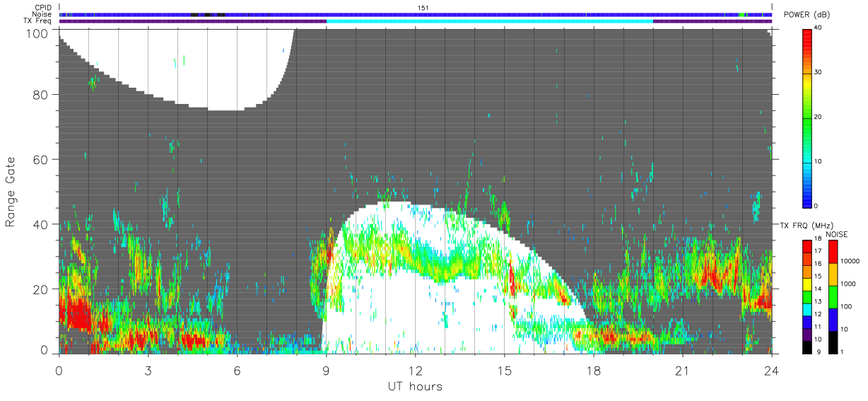Click the 20 tick on Range Gate axis
The width and height of the screenshot is (868, 401).
click(x=42, y=289)
